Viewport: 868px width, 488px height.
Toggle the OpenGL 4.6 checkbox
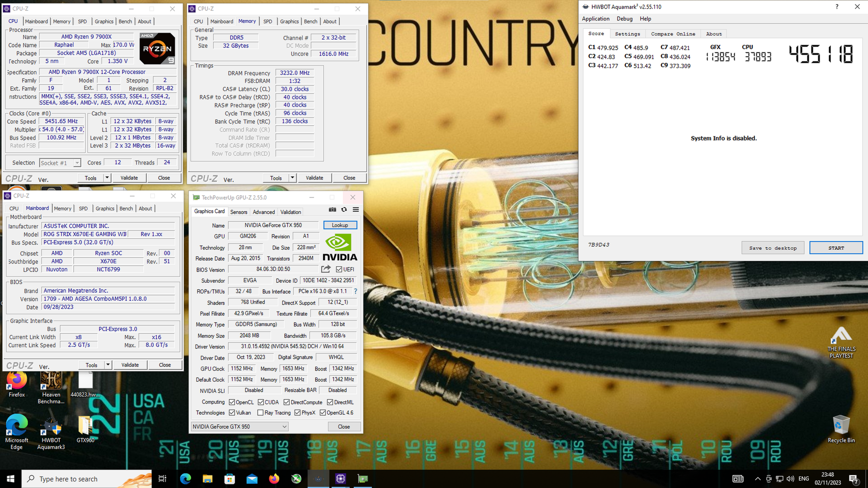pyautogui.click(x=323, y=413)
